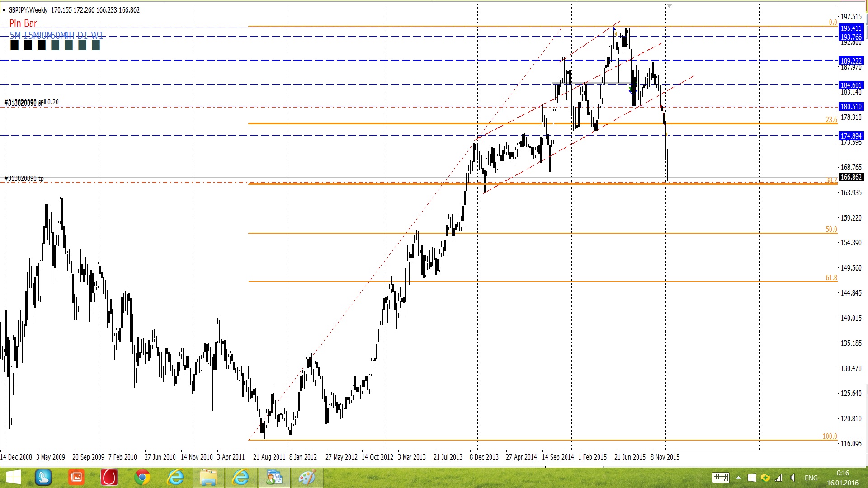Screen dimensions: 868x488
Task: Click the 60M pin bar indicator square
Action: coord(55,45)
